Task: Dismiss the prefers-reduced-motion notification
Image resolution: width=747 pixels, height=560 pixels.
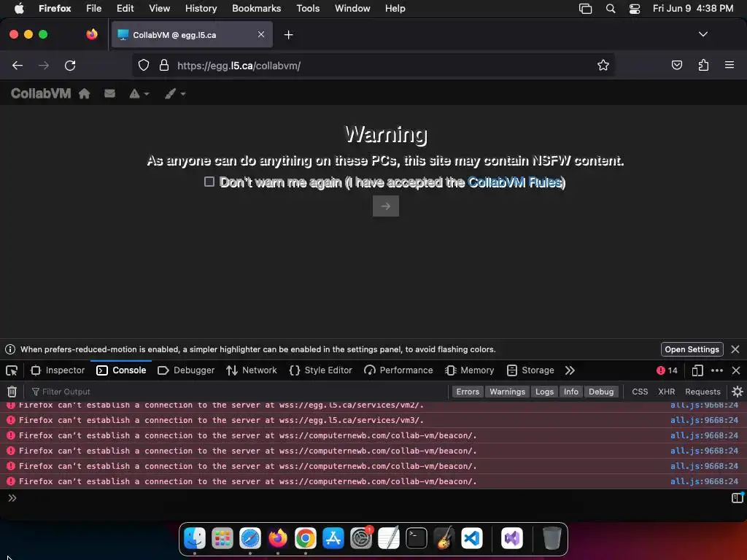Action: 735,349
